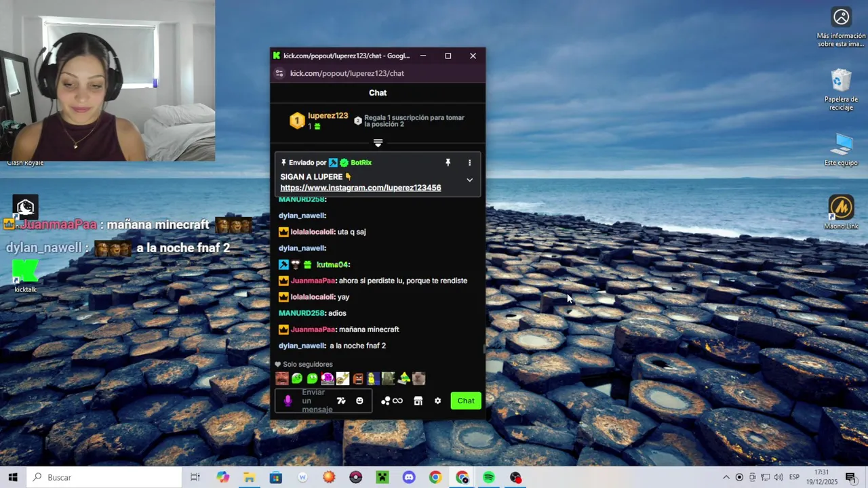Click the chat scrollbar thumb

coord(484,349)
